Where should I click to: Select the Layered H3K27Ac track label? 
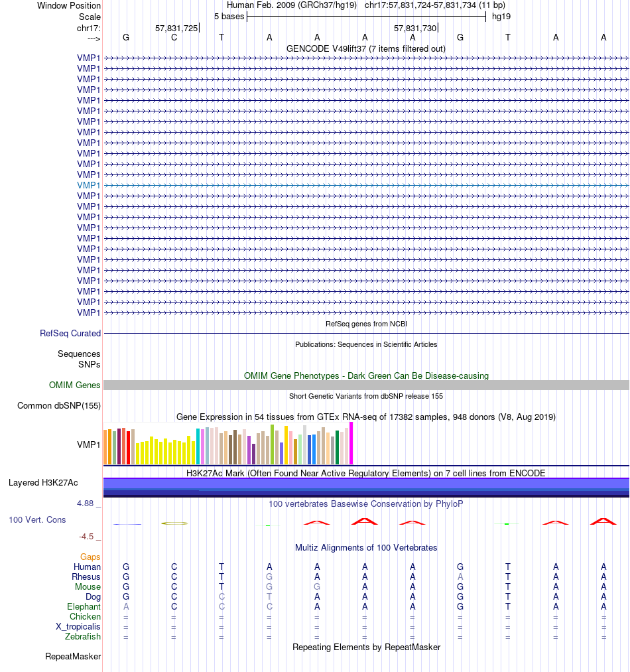pos(43,482)
